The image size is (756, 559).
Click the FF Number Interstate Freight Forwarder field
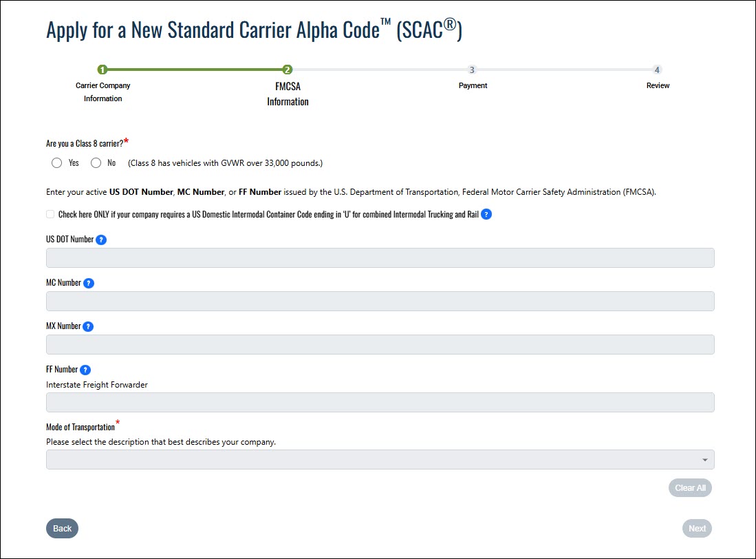380,403
